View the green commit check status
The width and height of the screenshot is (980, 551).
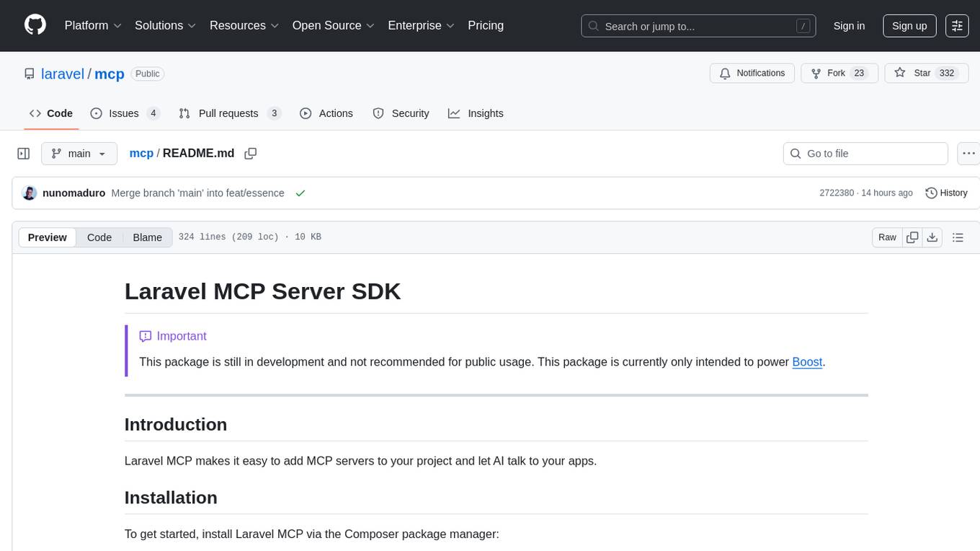click(300, 193)
